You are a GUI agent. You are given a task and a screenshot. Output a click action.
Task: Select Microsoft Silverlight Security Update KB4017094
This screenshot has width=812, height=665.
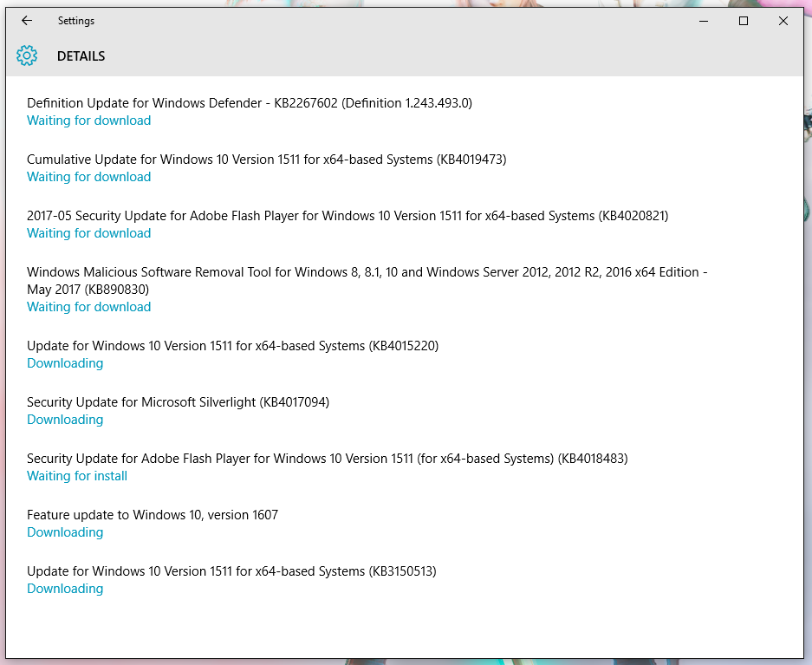point(179,402)
